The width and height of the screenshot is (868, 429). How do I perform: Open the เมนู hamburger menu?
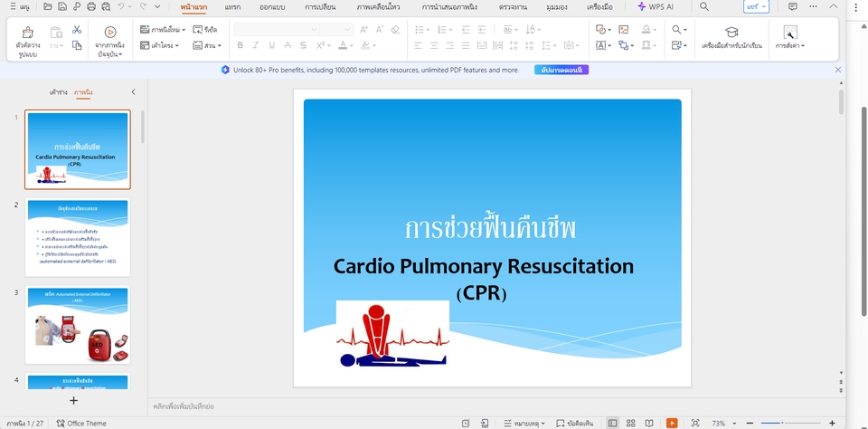(21, 6)
